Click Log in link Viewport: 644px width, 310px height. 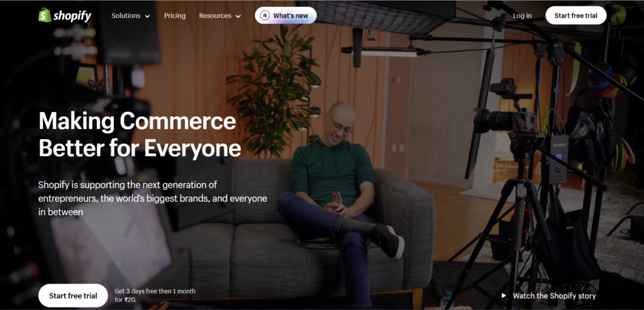[523, 16]
